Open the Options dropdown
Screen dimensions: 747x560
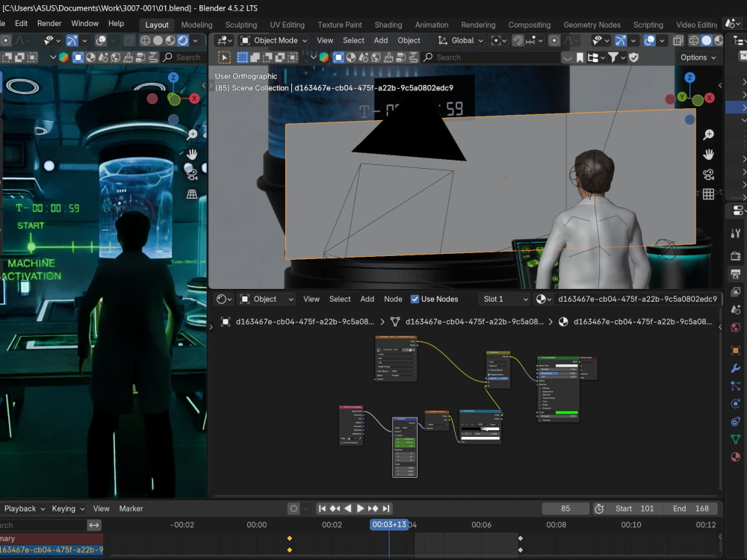(x=698, y=57)
